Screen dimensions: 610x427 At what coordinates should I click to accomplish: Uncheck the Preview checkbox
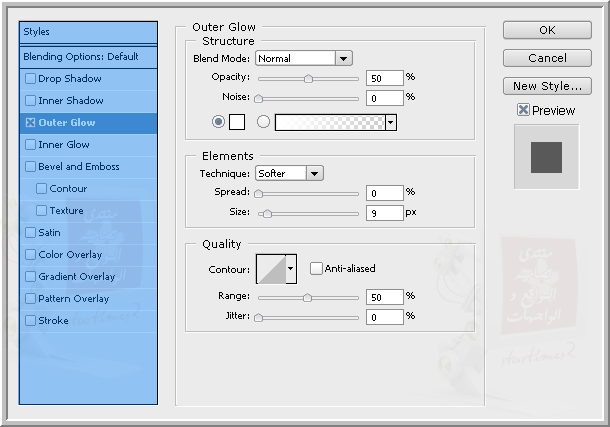tap(523, 110)
